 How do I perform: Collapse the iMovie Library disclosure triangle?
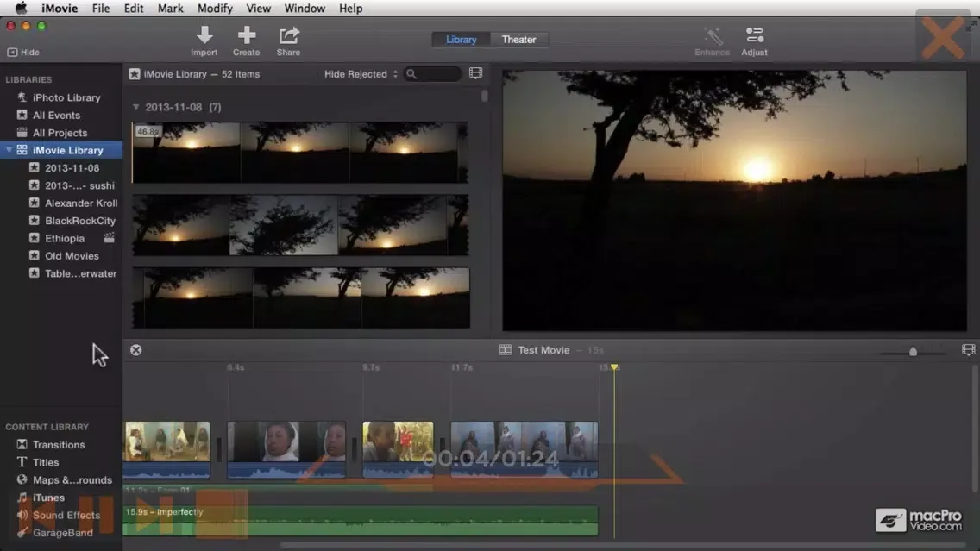[x=9, y=150]
